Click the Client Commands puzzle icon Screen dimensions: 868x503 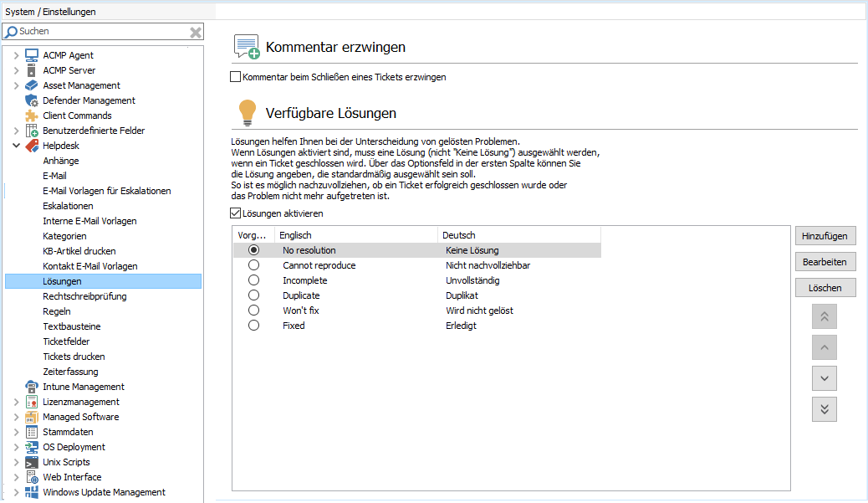(x=31, y=115)
